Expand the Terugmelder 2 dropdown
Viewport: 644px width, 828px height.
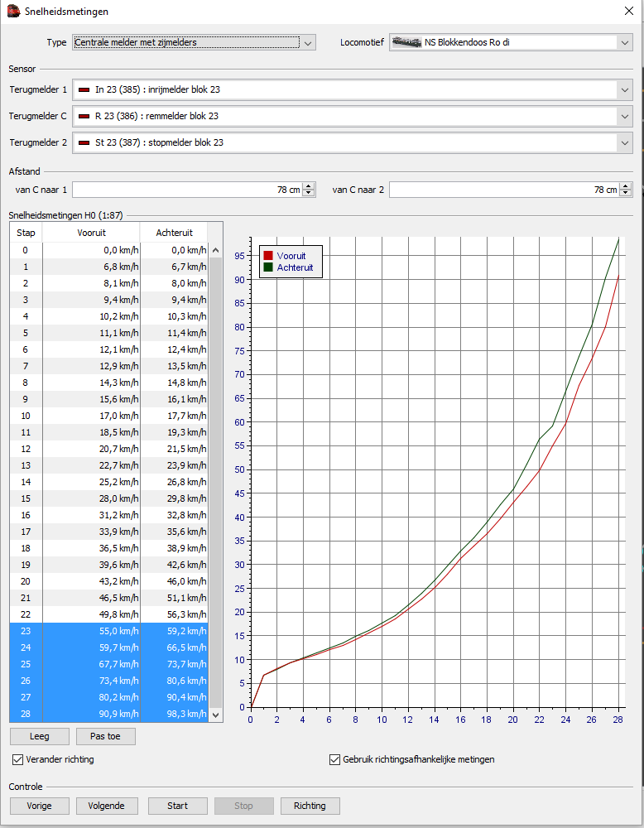click(x=624, y=142)
